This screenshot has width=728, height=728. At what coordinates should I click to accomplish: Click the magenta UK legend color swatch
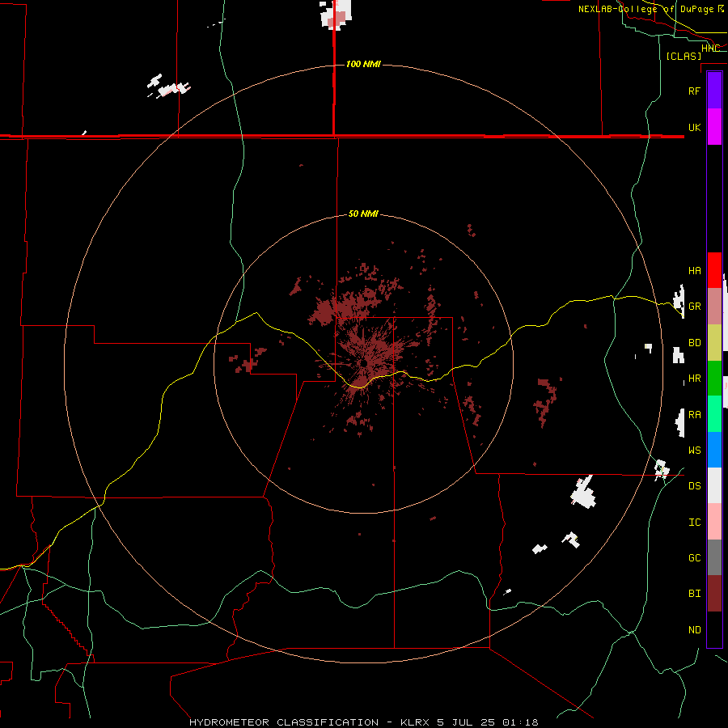pos(714,127)
